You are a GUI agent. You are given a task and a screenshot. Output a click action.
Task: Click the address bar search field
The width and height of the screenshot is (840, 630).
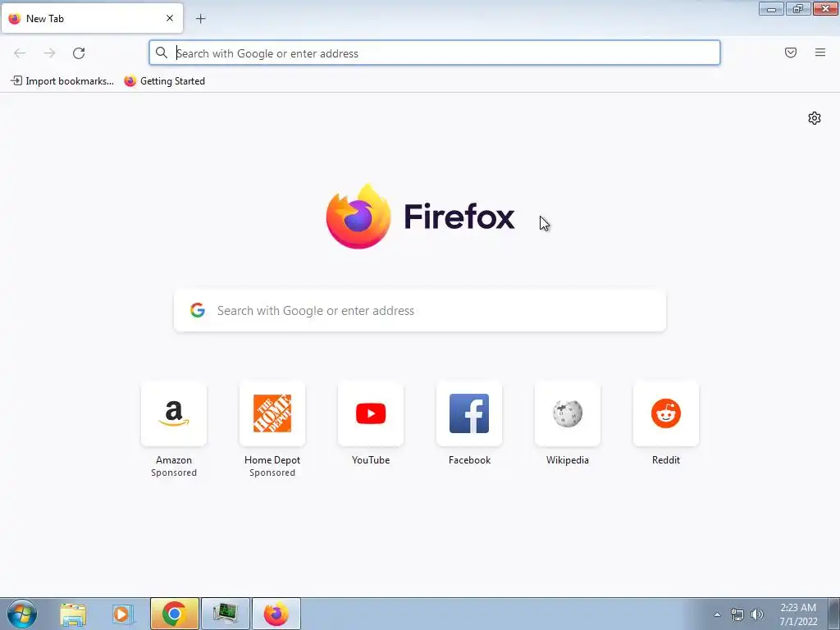(x=435, y=53)
